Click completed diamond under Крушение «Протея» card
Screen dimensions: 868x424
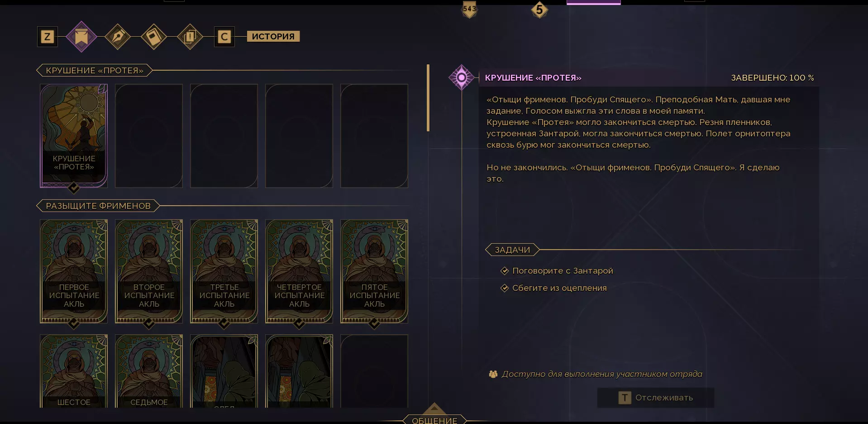point(74,187)
